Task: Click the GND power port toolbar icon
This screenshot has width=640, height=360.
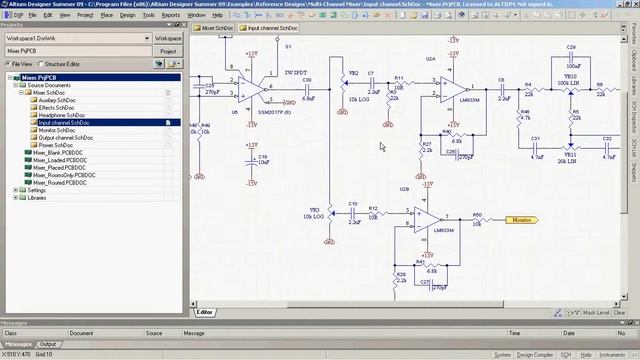Action: click(290, 15)
